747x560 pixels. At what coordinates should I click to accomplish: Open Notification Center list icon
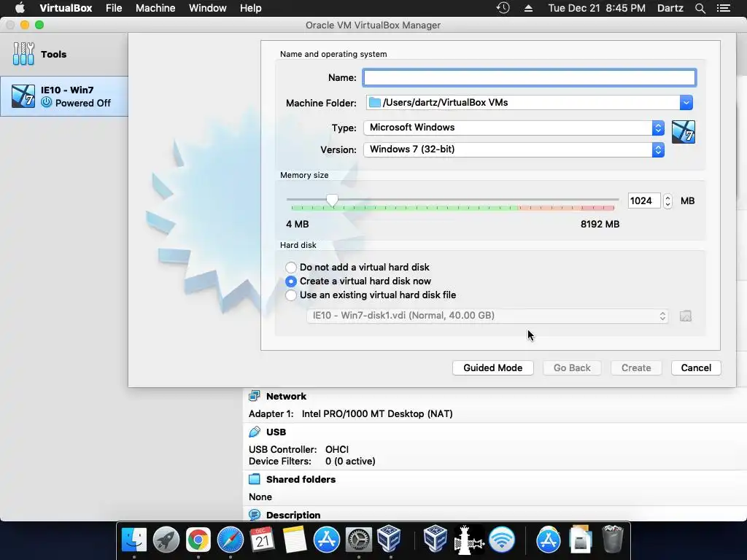(x=723, y=8)
